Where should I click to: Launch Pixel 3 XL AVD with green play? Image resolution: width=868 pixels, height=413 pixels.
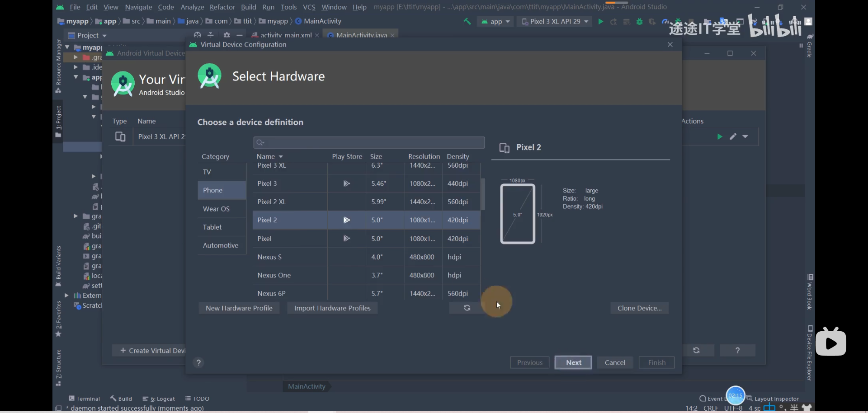click(x=719, y=136)
